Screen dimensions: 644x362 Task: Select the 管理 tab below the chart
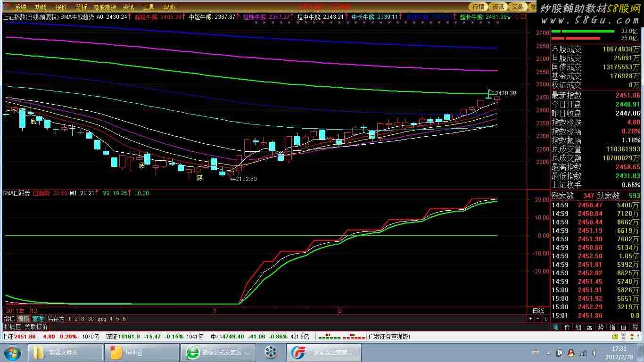coord(38,319)
